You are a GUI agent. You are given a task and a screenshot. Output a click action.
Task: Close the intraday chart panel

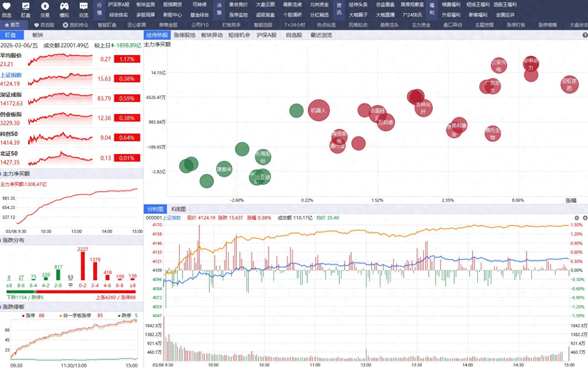(x=585, y=218)
